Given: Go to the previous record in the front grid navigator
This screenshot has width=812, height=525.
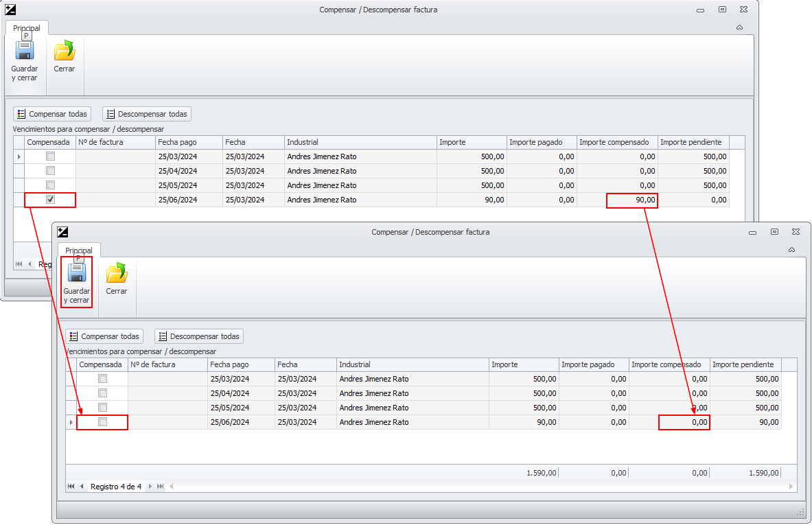Looking at the screenshot, I should pyautogui.click(x=82, y=487).
